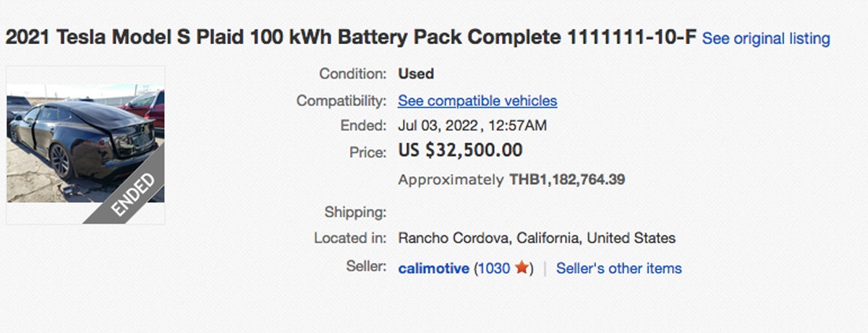The image size is (868, 333).
Task: Click the Compatibility label
Action: pos(341,101)
